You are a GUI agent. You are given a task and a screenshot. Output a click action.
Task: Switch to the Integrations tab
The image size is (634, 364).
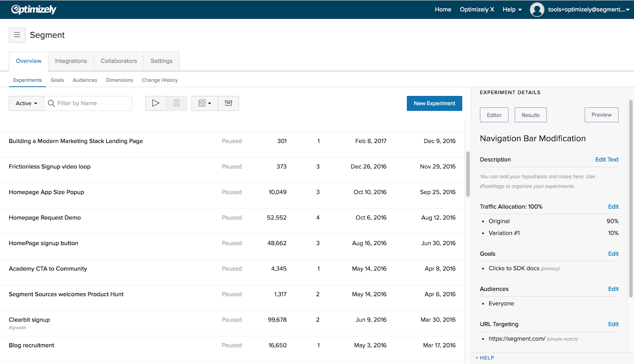click(71, 61)
